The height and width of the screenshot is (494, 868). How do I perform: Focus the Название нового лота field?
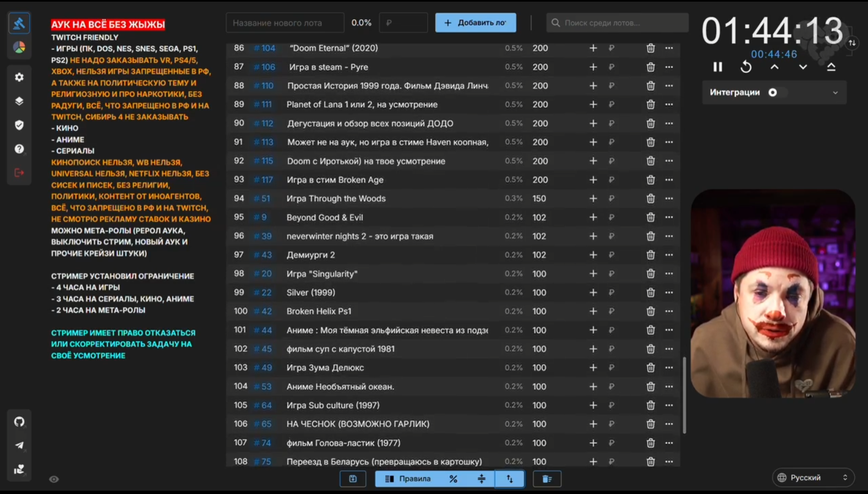click(x=285, y=23)
